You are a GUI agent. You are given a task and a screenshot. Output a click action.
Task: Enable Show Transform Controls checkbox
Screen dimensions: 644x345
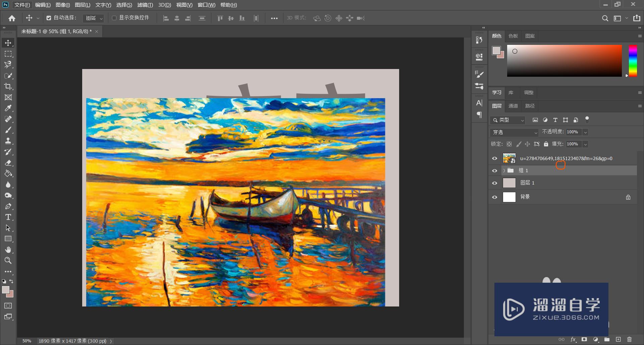coord(114,18)
